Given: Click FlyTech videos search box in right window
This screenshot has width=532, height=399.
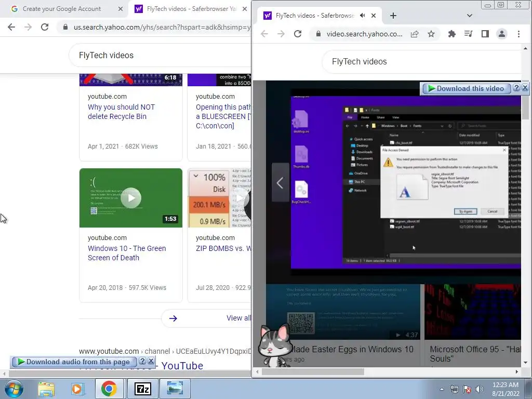Looking at the screenshot, I should [x=421, y=61].
